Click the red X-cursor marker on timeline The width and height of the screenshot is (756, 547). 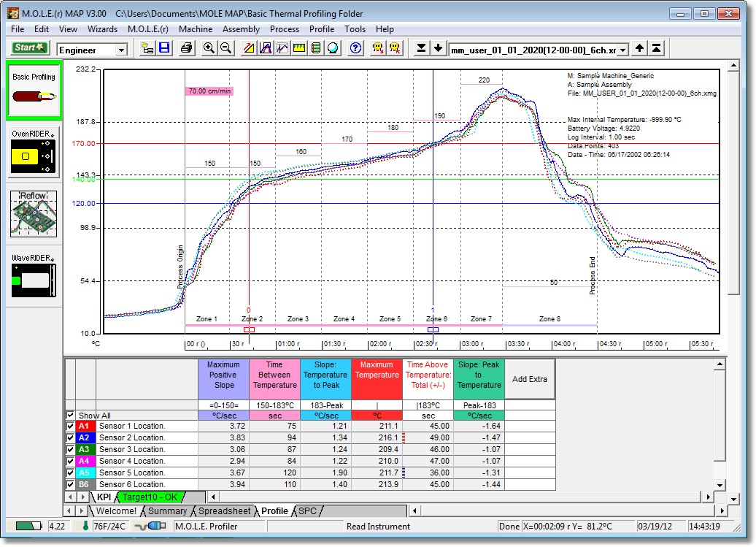coord(249,330)
